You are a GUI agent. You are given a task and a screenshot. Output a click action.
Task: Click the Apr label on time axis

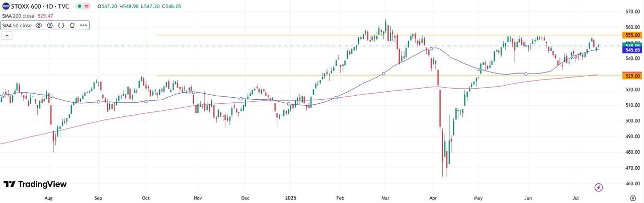pyautogui.click(x=433, y=198)
